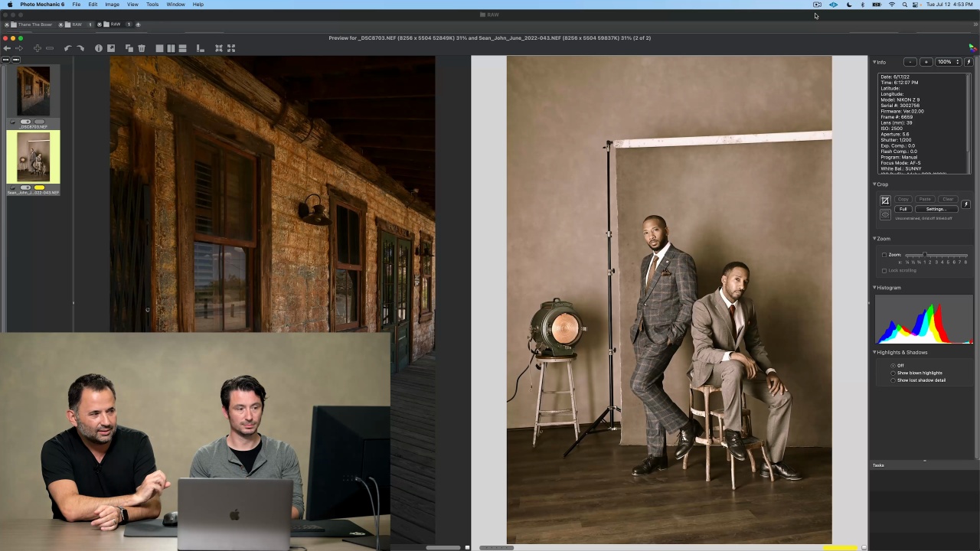Screen dimensions: 980x551
Task: Click the Copy crop button
Action: pyautogui.click(x=903, y=200)
